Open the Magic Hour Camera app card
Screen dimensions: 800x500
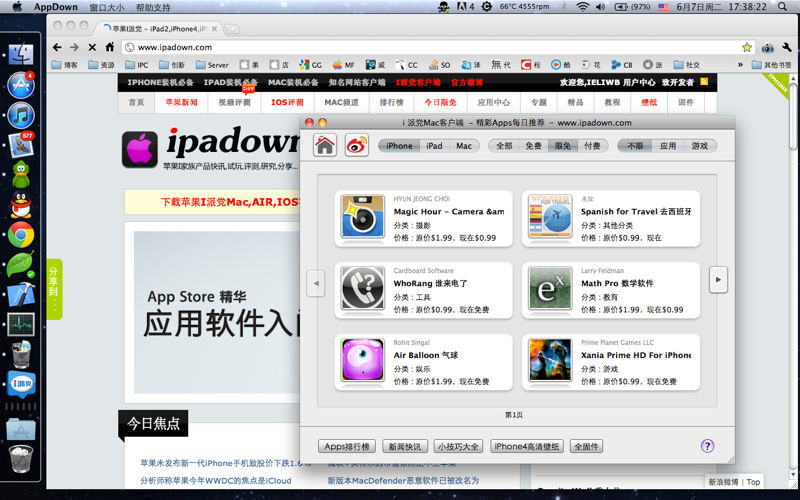tap(423, 218)
